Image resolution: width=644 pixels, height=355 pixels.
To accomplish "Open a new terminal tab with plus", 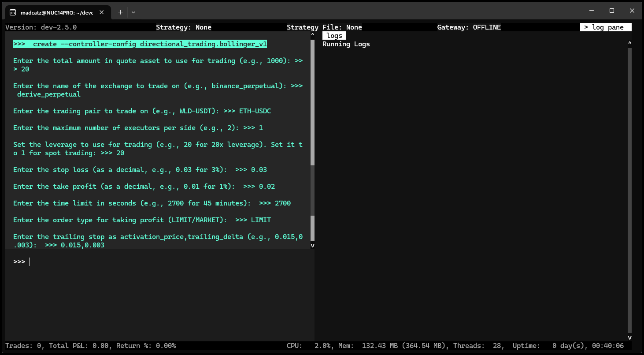I will pyautogui.click(x=120, y=12).
